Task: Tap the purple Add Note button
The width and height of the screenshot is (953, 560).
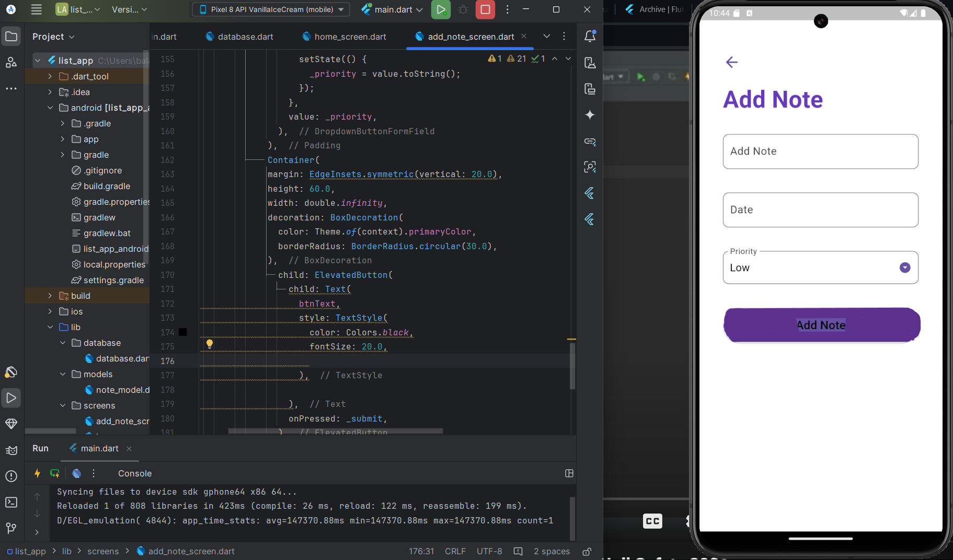Action: coord(821,325)
